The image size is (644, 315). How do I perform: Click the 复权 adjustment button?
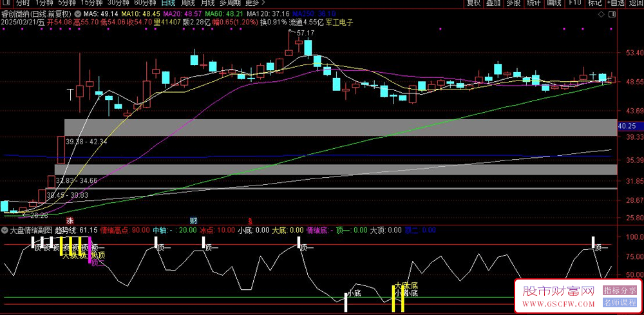point(473,3)
